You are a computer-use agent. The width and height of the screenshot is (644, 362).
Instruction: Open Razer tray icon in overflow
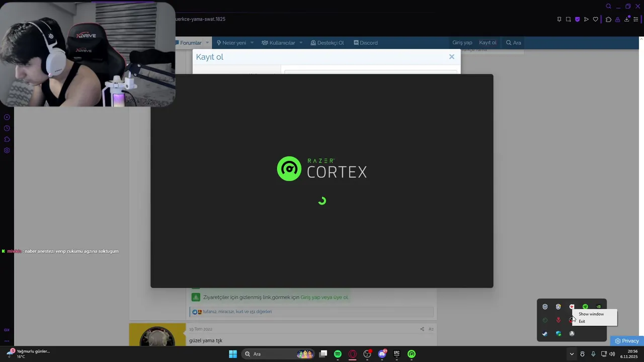tap(585, 307)
